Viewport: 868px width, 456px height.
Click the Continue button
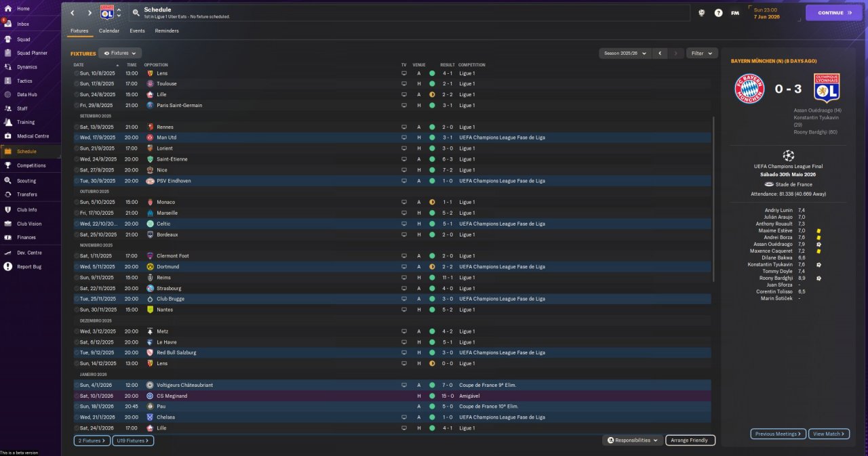[x=834, y=13]
